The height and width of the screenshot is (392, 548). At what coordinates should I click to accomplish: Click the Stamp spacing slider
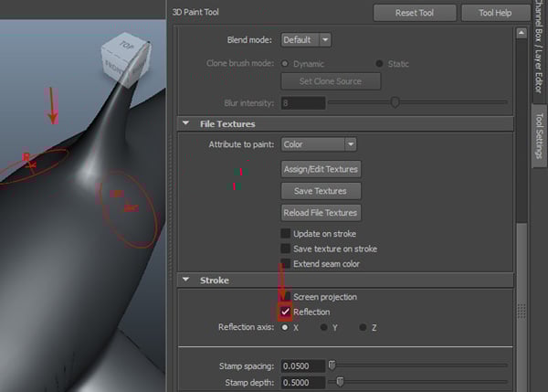tap(420, 365)
